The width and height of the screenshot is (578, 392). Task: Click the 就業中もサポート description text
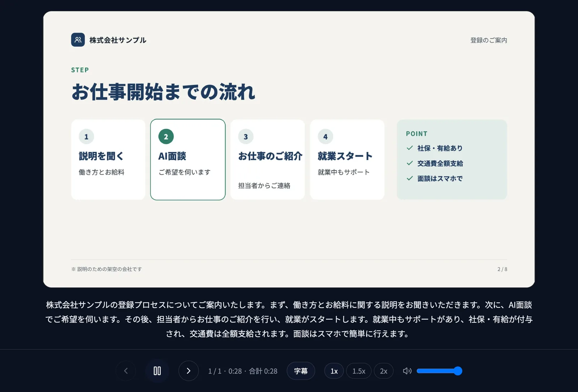344,172
